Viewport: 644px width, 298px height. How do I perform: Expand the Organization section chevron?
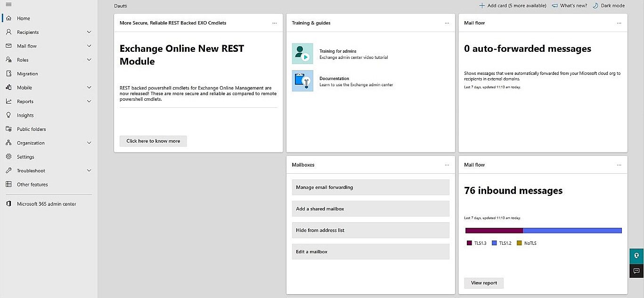coord(89,143)
